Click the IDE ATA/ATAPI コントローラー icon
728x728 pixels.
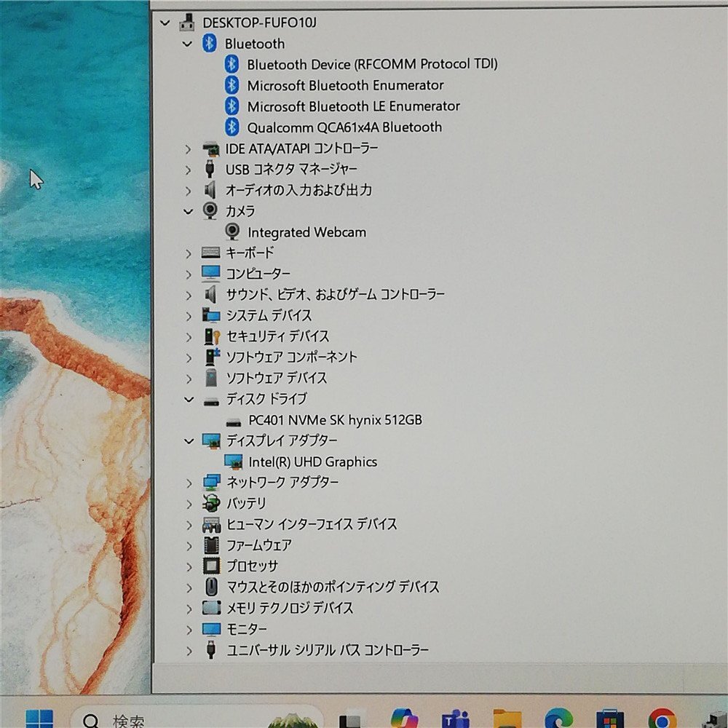point(211,149)
